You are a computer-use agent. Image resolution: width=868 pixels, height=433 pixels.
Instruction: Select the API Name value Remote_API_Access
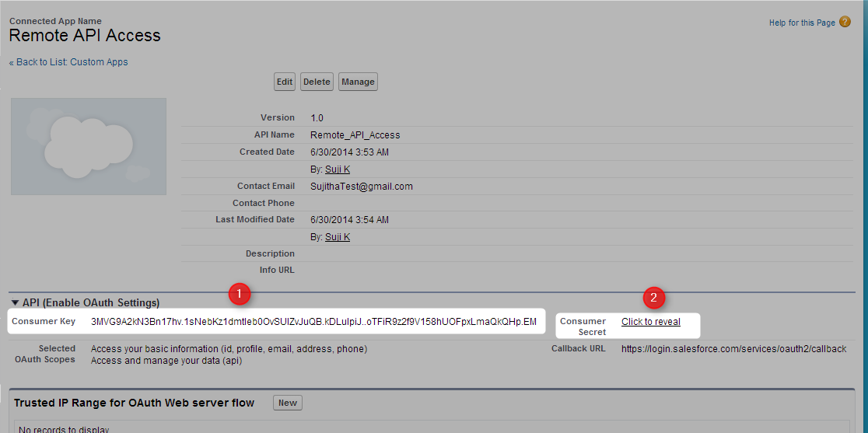click(355, 135)
